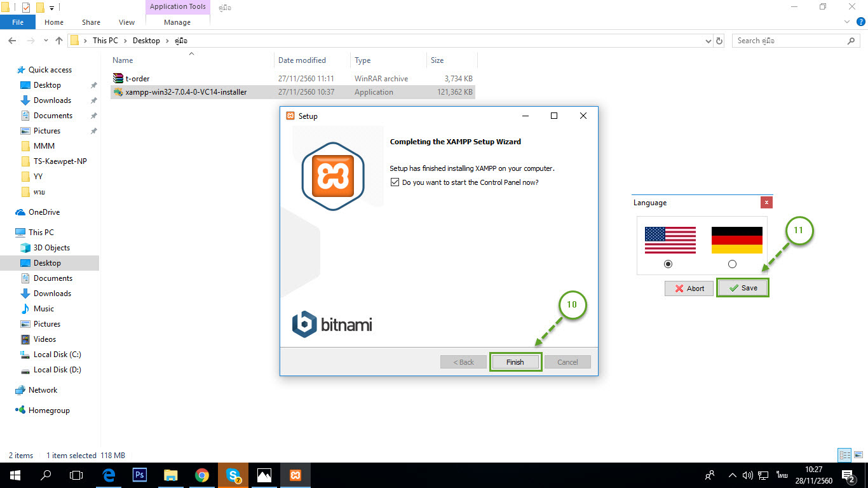Screen dimensions: 868x488
Task: Open OneDrive in the navigation pane
Action: 44,212
